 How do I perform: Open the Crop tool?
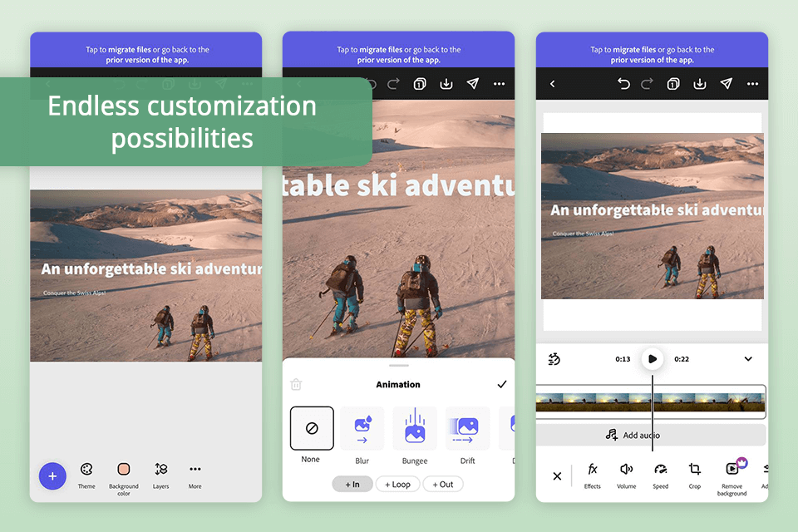pyautogui.click(x=695, y=475)
